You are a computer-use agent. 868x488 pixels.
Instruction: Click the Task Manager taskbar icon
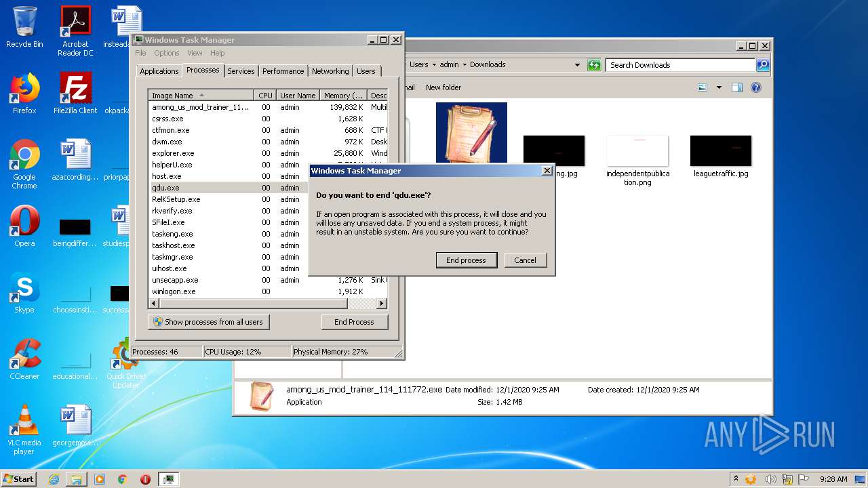(x=169, y=479)
